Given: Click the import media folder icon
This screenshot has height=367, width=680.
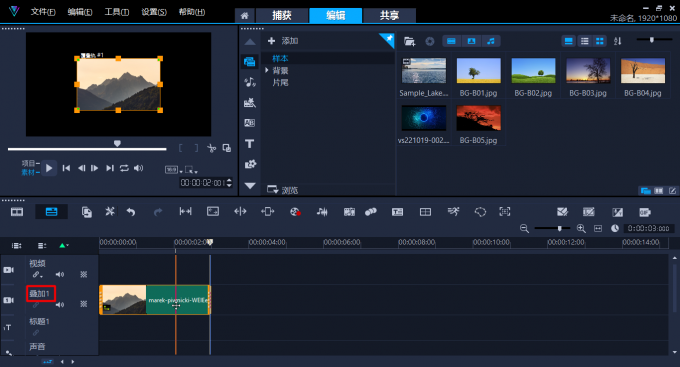Looking at the screenshot, I should click(x=409, y=41).
